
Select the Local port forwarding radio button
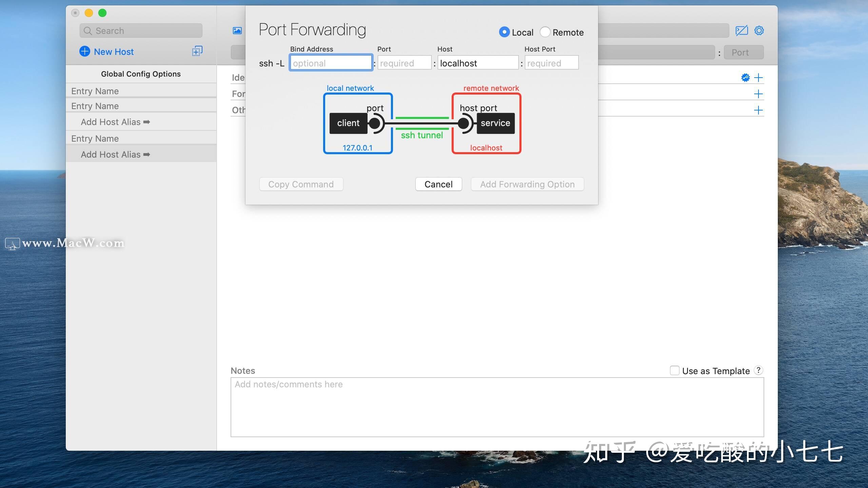point(505,32)
